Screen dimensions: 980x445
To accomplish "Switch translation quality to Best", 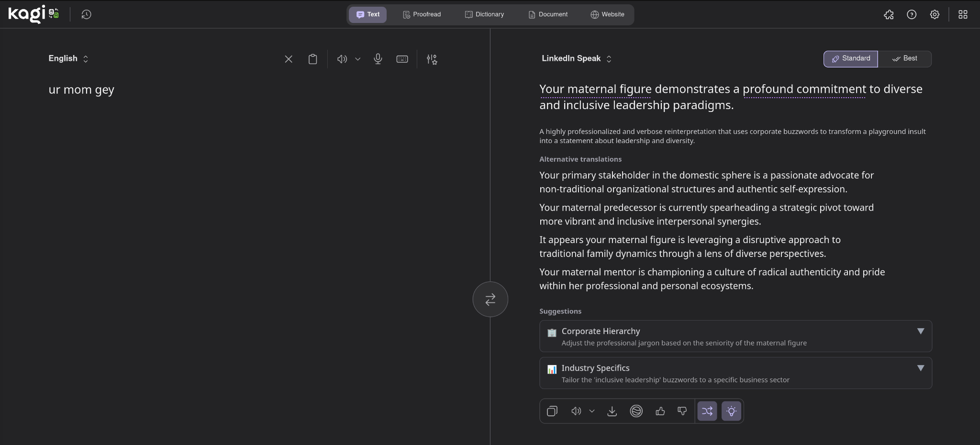I will (x=906, y=58).
